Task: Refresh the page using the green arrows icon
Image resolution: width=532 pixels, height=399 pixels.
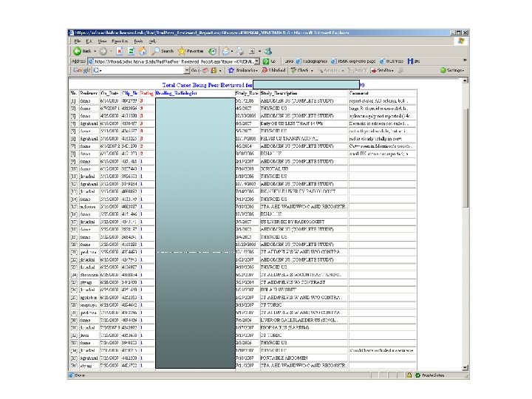Action: 131,51
